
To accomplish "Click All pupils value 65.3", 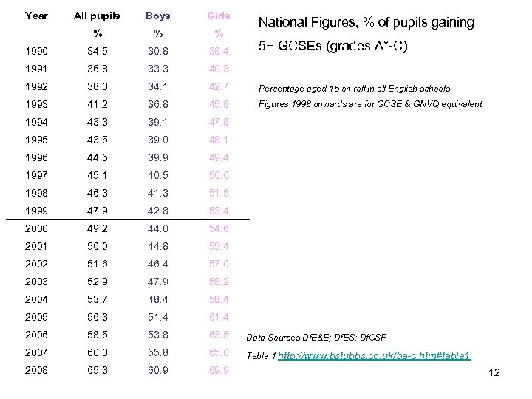I will [x=97, y=370].
